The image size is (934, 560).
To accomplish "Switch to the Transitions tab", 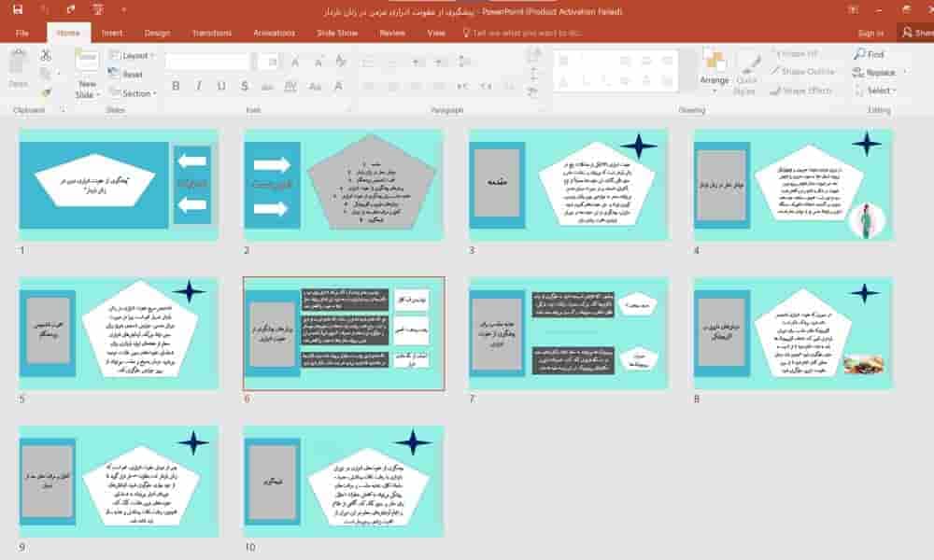I will 212,33.
